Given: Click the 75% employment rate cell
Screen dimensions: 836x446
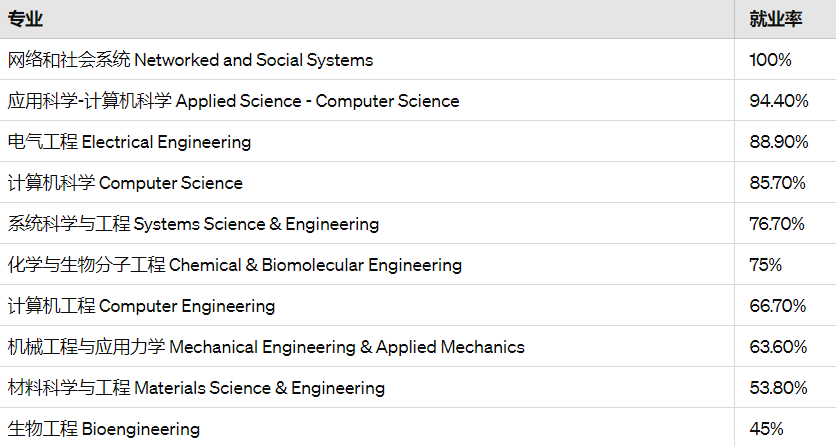Looking at the screenshot, I should coord(785,265).
